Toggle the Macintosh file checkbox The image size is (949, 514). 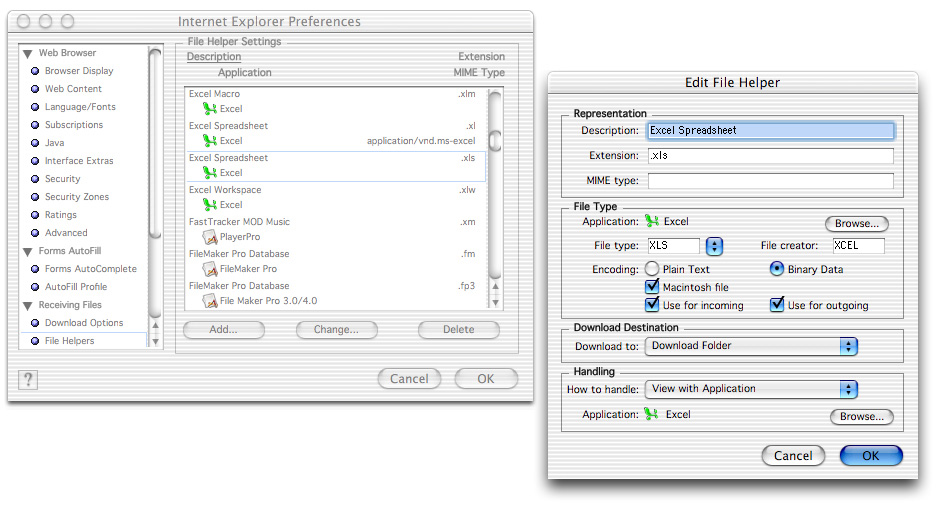pos(652,286)
